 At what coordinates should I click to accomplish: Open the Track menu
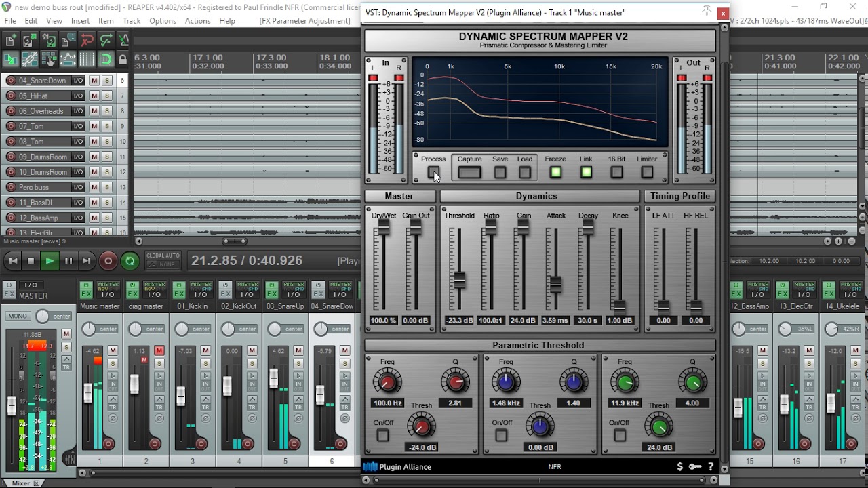click(132, 21)
